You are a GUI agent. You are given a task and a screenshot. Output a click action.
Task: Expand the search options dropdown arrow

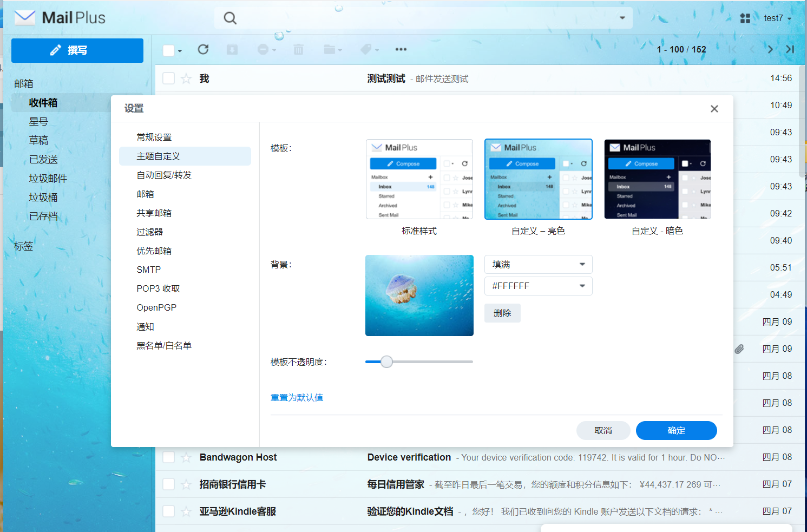(622, 18)
